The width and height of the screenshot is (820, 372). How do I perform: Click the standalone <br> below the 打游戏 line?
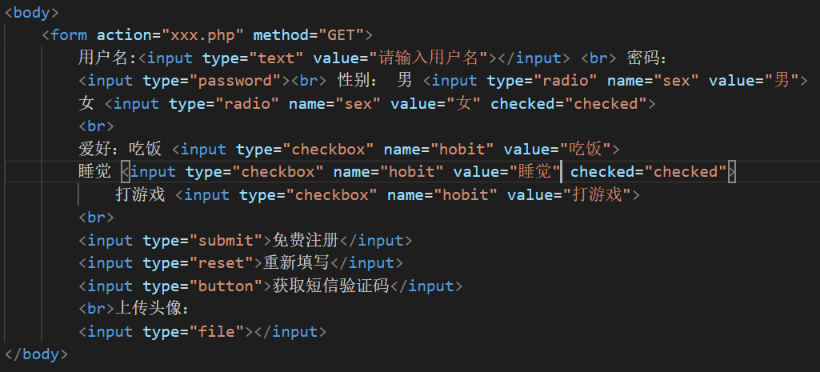pyautogui.click(x=96, y=218)
